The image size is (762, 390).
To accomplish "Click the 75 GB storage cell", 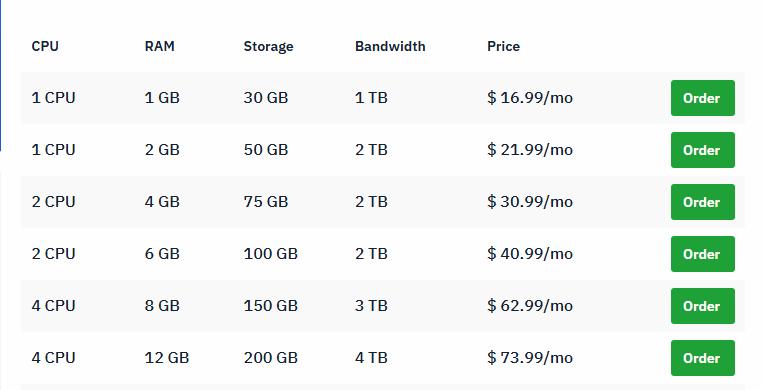I will coord(266,202).
